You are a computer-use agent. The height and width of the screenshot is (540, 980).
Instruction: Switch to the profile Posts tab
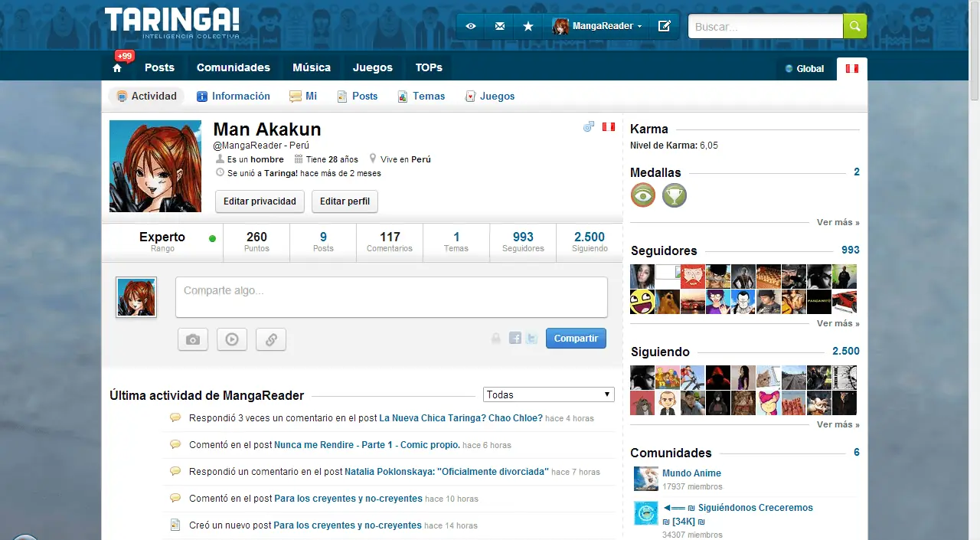pyautogui.click(x=357, y=96)
